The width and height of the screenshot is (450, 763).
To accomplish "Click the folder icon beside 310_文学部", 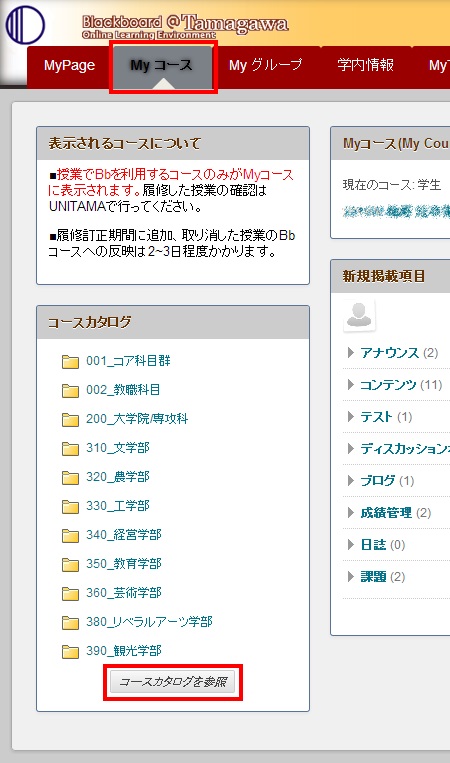I will (71, 449).
